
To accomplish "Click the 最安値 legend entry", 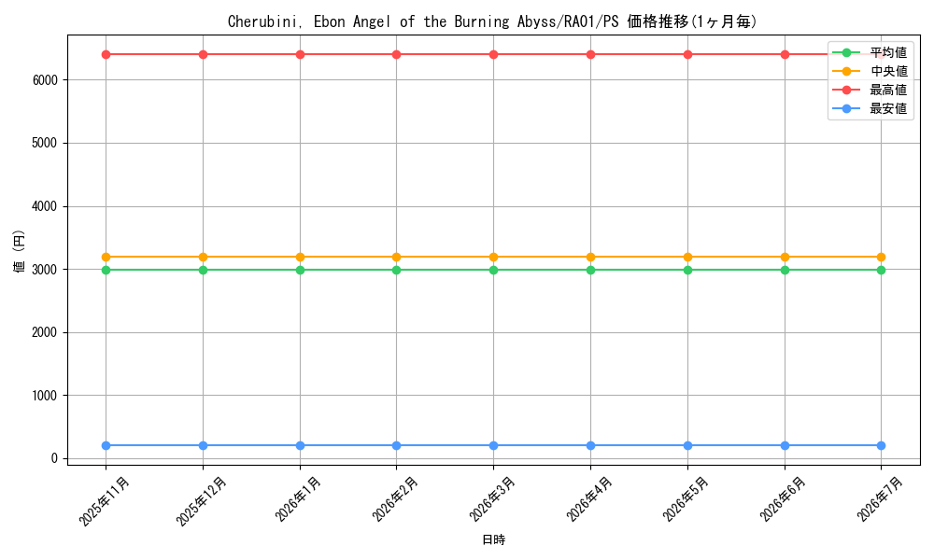I will click(x=870, y=108).
